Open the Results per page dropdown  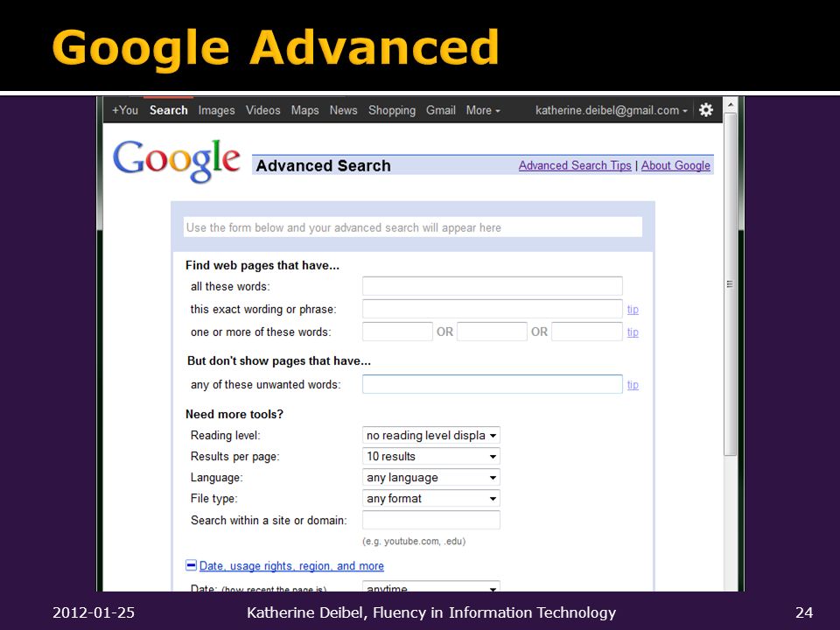tap(431, 457)
